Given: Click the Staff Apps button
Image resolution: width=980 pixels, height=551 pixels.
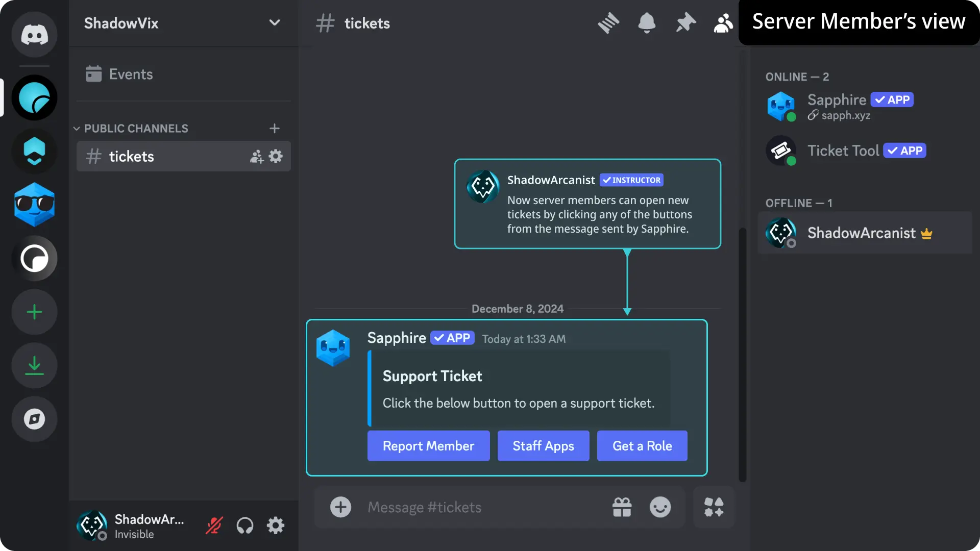Looking at the screenshot, I should pyautogui.click(x=543, y=446).
